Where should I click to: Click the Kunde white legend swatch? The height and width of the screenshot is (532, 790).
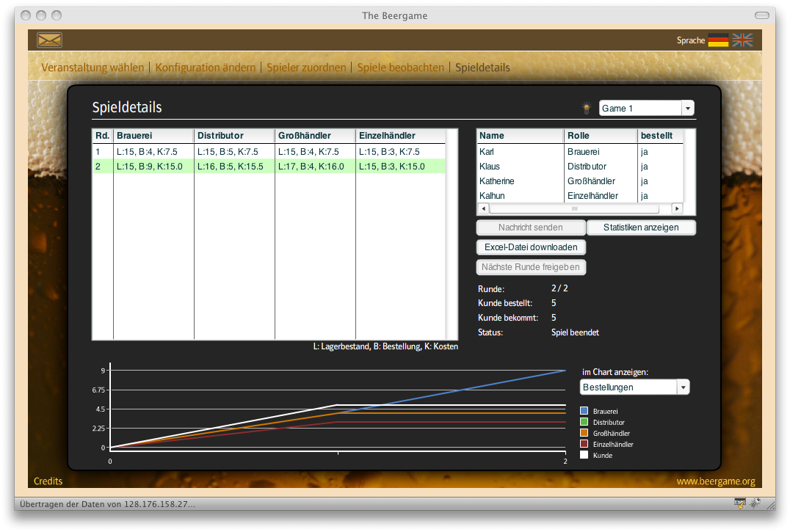(584, 455)
